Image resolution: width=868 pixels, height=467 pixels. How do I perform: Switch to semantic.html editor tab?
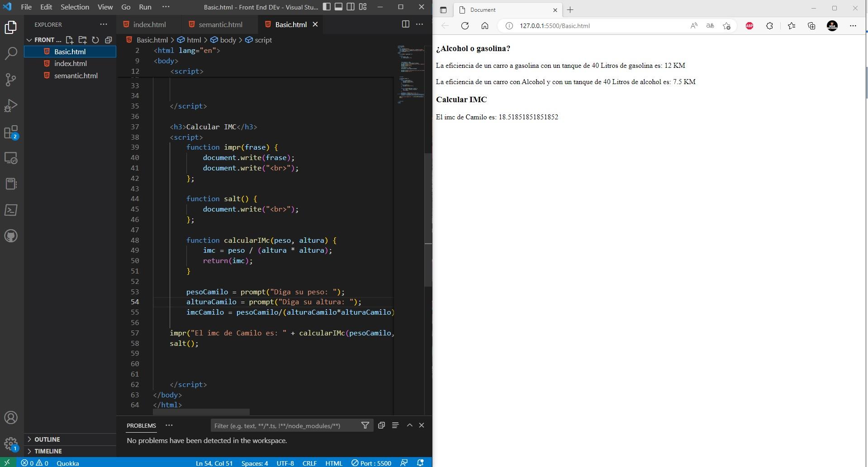220,24
